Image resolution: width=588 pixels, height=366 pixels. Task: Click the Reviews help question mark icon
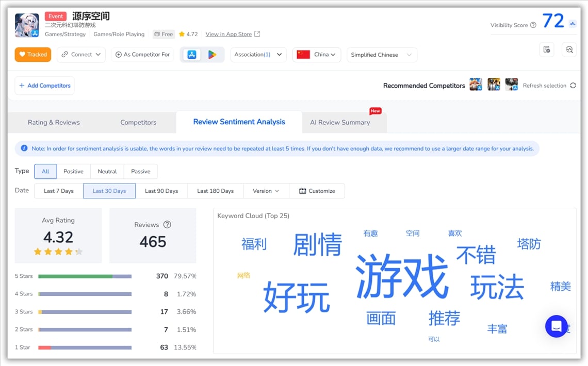[167, 225]
